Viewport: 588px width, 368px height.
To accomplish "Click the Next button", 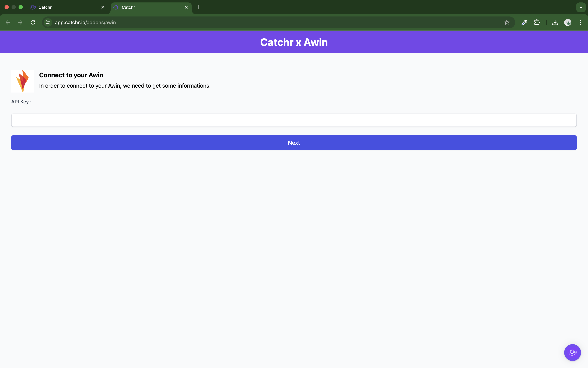I will pyautogui.click(x=294, y=143).
